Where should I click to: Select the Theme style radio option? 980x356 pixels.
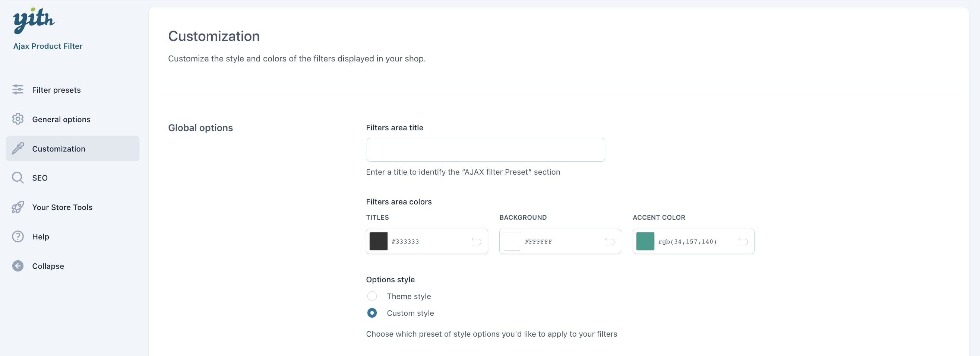tap(372, 296)
